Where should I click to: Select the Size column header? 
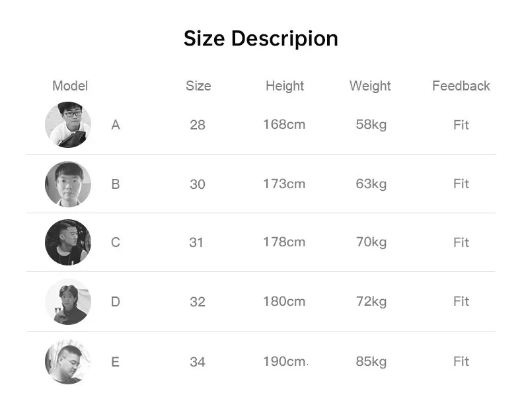pyautogui.click(x=198, y=86)
